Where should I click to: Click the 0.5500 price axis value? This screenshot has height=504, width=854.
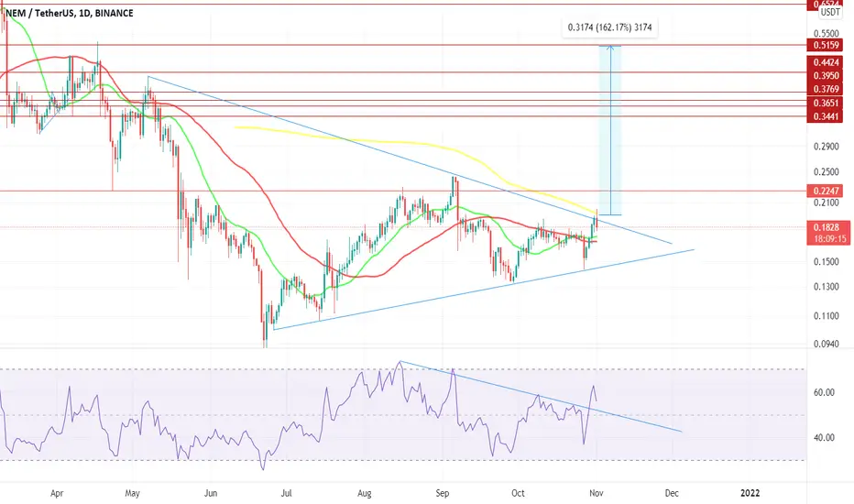click(827, 33)
